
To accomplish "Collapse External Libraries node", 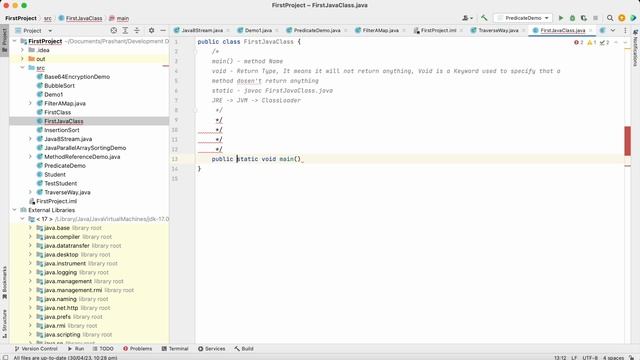I will tap(14, 210).
